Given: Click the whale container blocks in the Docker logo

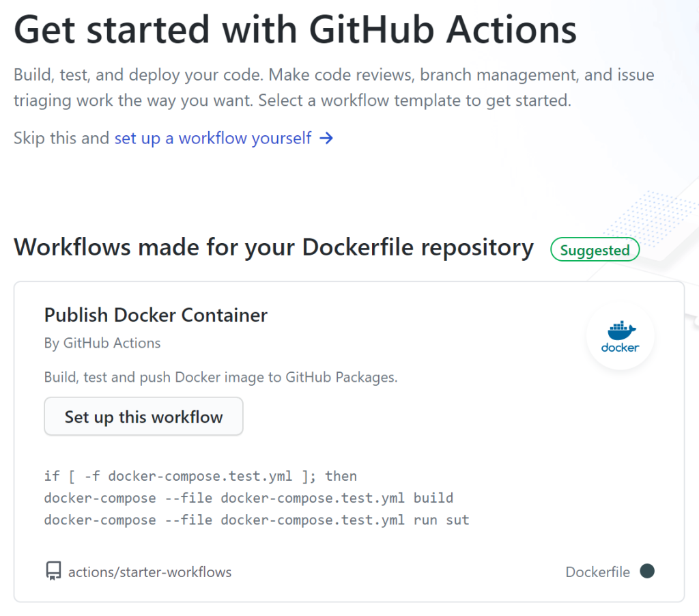Looking at the screenshot, I should point(619,326).
